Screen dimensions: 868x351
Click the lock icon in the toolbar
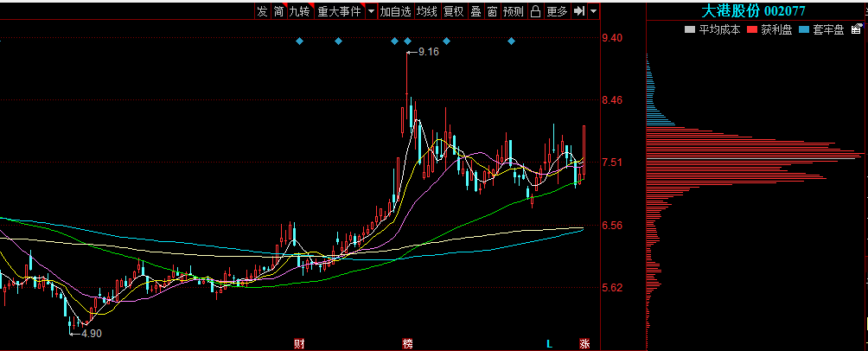(535, 11)
